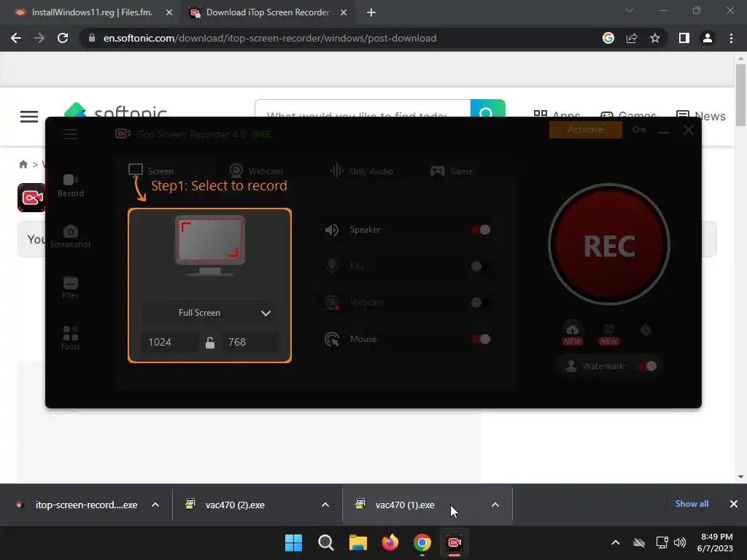The width and height of the screenshot is (747, 560).
Task: Open Softonic hamburger menu
Action: (29, 116)
